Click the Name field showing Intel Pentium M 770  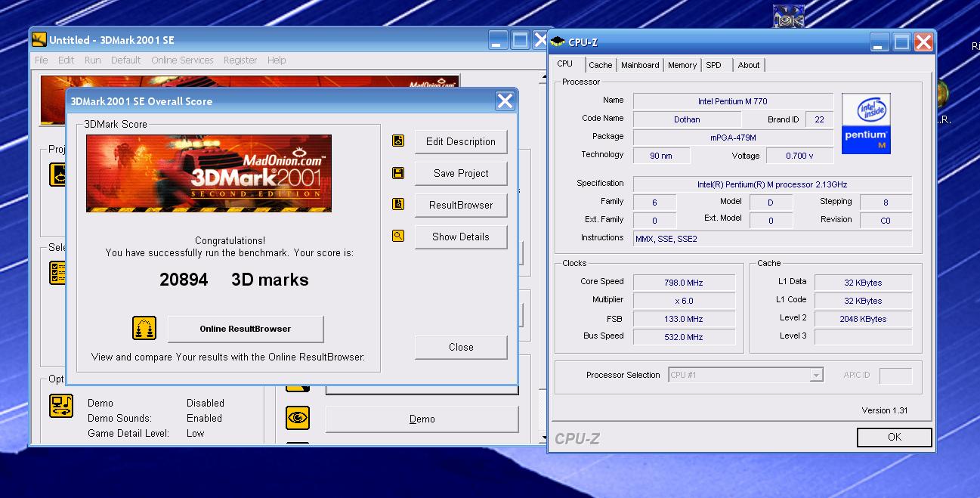[733, 101]
